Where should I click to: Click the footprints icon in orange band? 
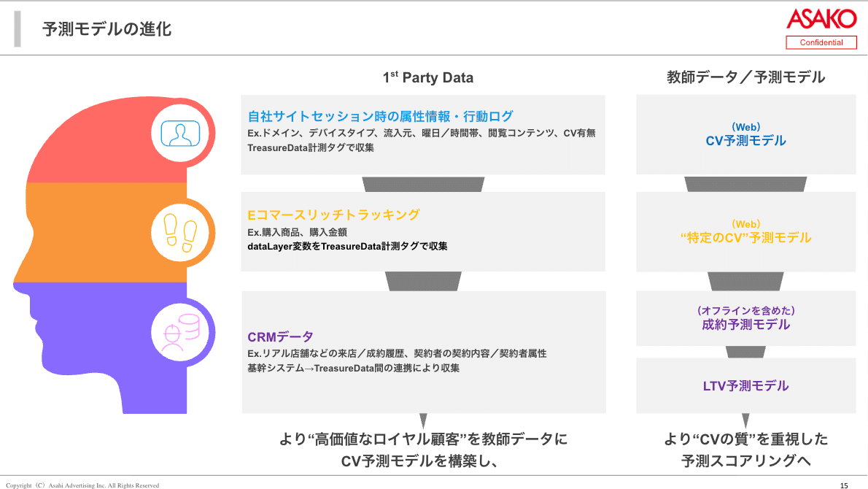[x=180, y=234]
